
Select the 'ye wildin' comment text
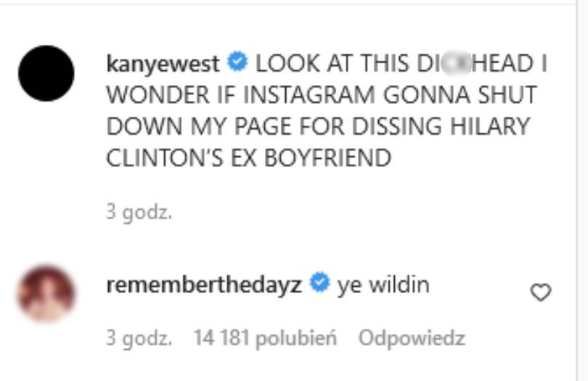click(x=383, y=284)
